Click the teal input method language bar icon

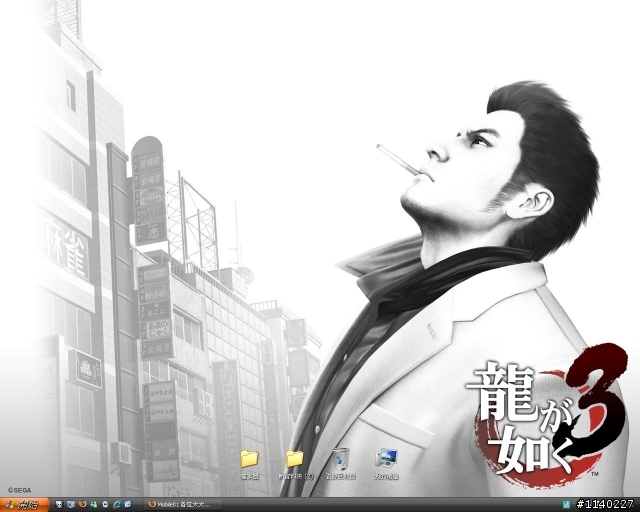point(566,505)
